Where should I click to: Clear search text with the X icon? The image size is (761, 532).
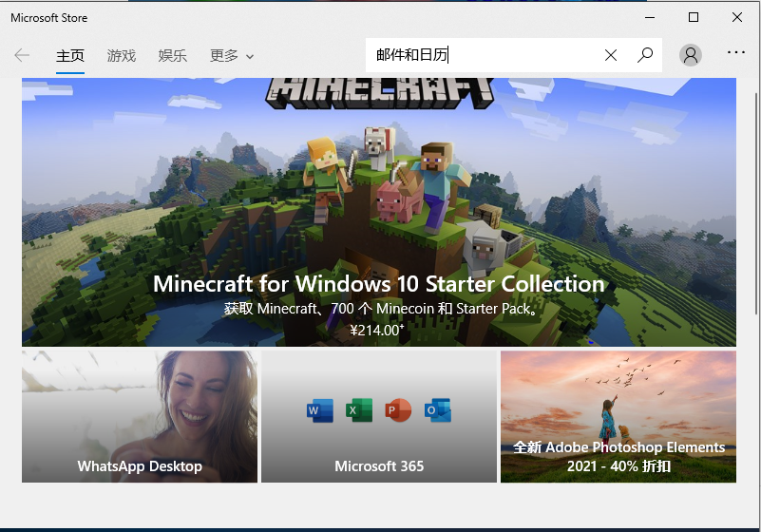pos(611,55)
